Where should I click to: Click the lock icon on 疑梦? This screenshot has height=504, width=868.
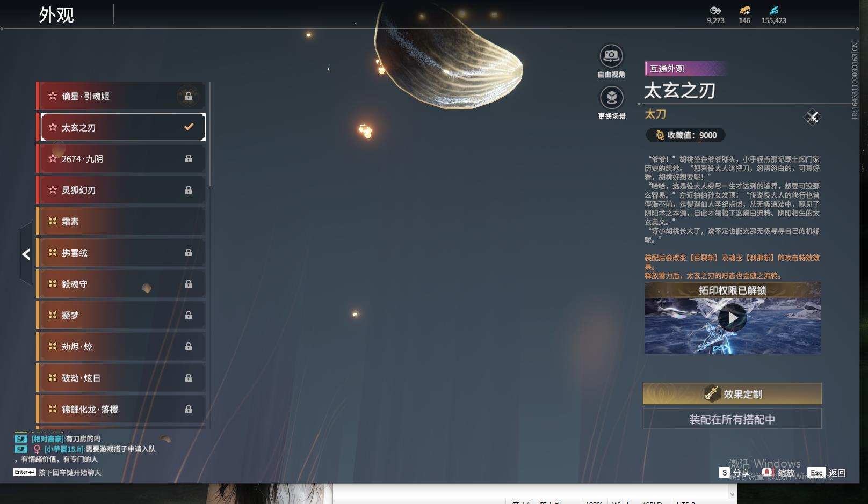point(189,315)
